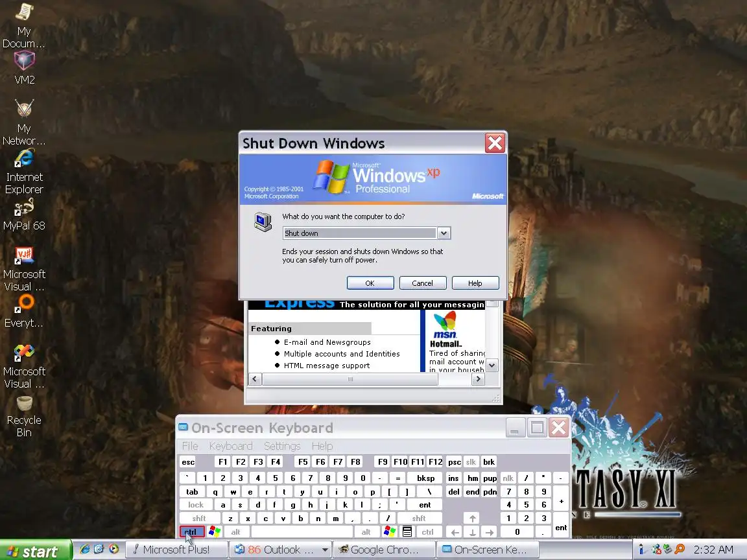Click the up arrow key on On-Screen Keyboard
Image resolution: width=747 pixels, height=560 pixels.
coord(472,519)
